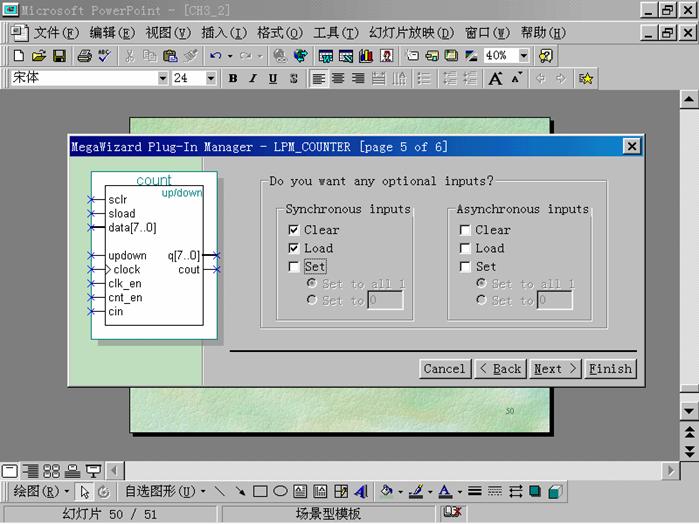
Task: Start slide show view icon
Action: [x=94, y=471]
